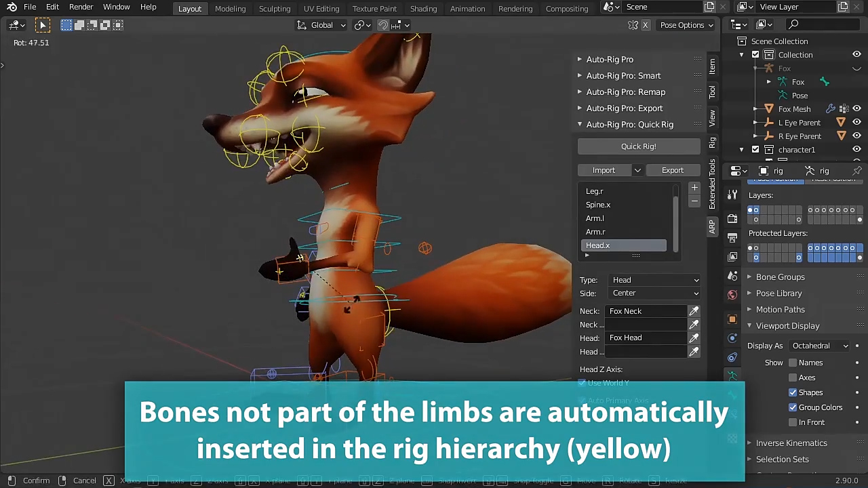Screen dimensions: 868x488
Task: Click the Import button
Action: coord(604,170)
